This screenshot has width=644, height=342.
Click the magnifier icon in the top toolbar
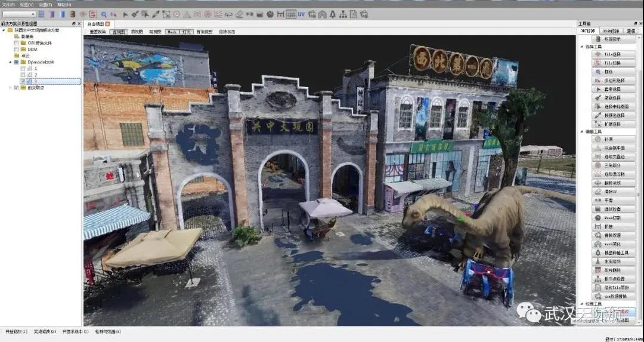[x=104, y=14]
